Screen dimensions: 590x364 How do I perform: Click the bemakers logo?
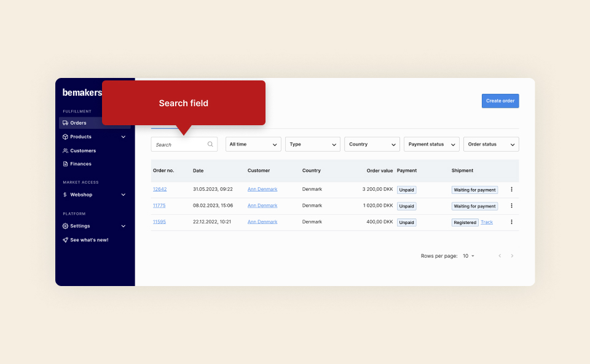[82, 93]
